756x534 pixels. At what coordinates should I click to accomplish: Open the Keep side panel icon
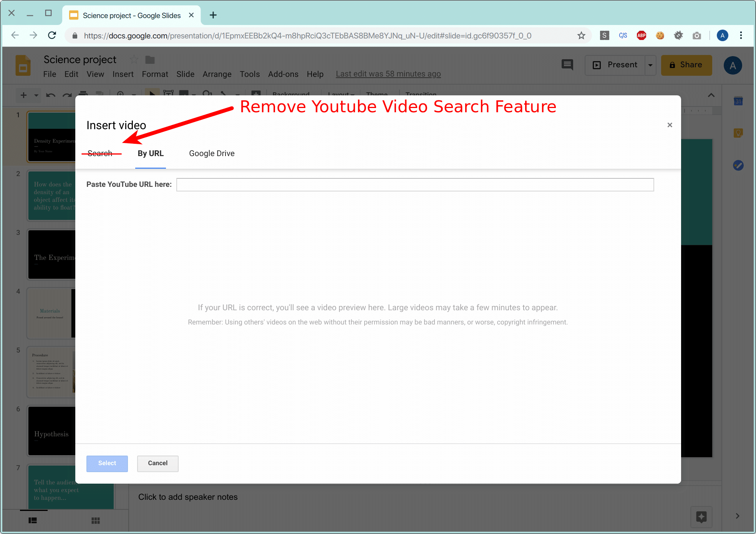738,133
